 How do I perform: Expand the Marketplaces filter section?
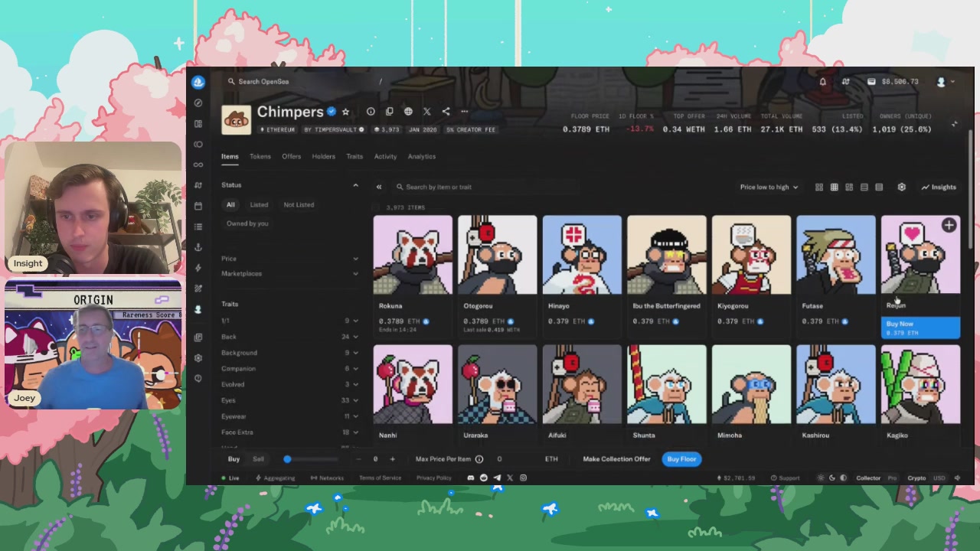[x=289, y=273]
